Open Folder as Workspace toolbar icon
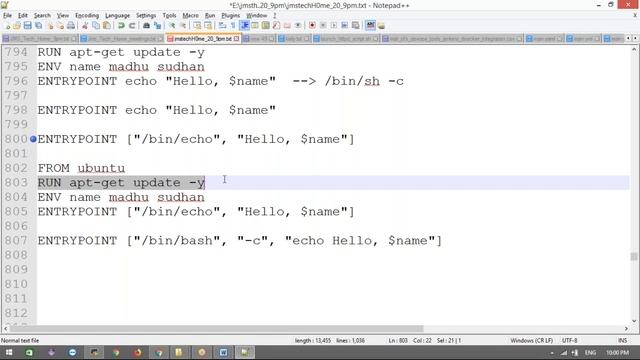Screen dimensions: 640x360 [287, 26]
